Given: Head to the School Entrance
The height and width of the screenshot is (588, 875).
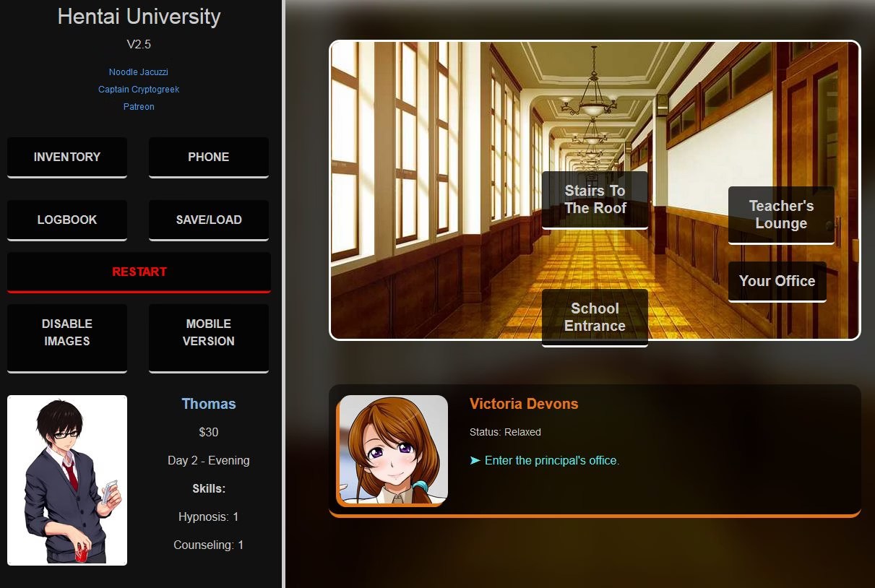Looking at the screenshot, I should point(594,317).
